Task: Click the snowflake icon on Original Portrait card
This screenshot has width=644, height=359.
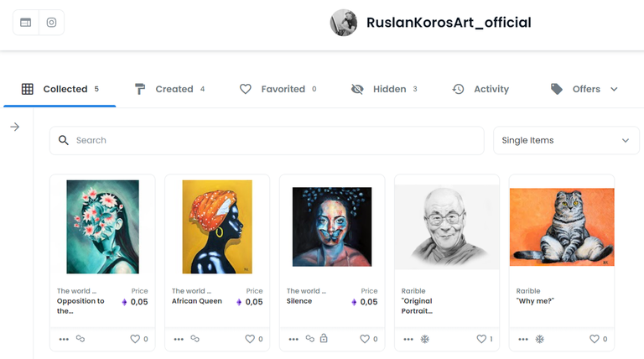Action: coord(424,339)
